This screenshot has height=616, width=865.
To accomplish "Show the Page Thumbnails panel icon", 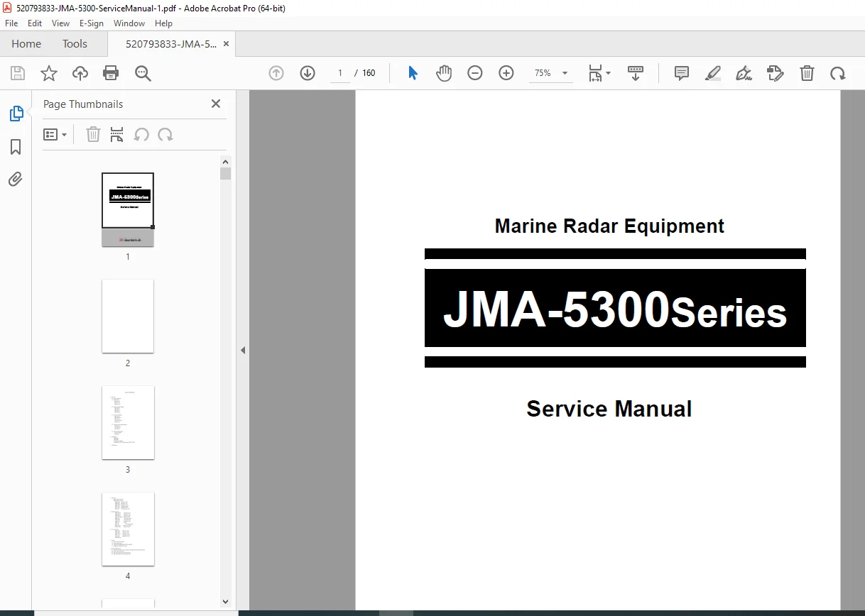I will coord(16,114).
